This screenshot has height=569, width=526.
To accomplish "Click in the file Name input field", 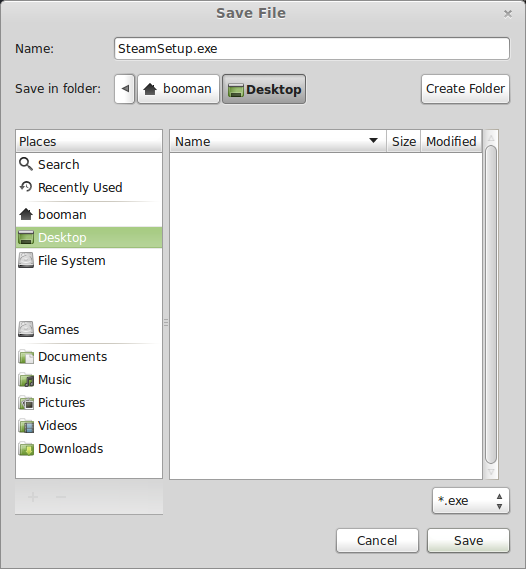I will coord(312,49).
